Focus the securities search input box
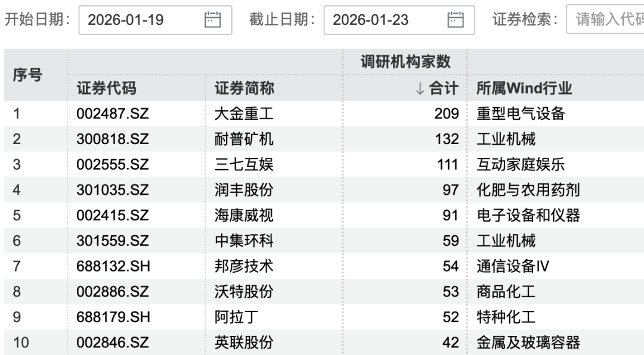The width and height of the screenshot is (644, 355). pos(605,20)
